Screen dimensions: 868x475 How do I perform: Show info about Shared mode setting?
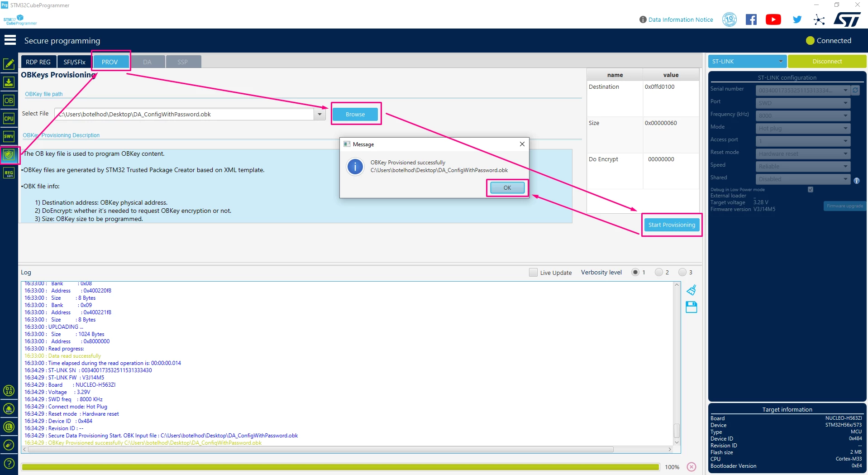tap(856, 181)
